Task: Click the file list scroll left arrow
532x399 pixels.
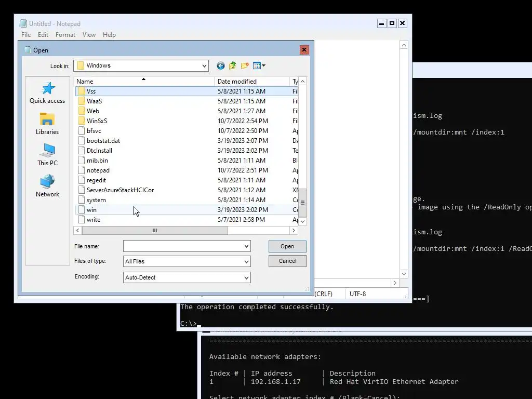Action: click(x=78, y=230)
